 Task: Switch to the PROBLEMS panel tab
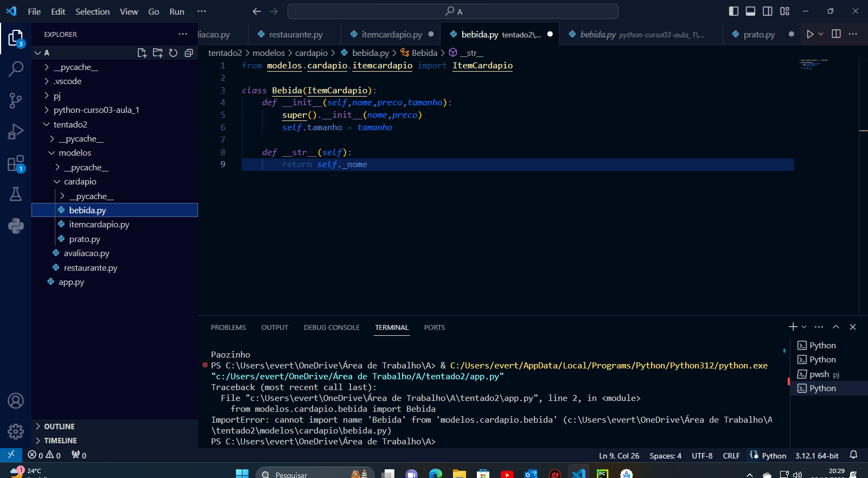[228, 327]
